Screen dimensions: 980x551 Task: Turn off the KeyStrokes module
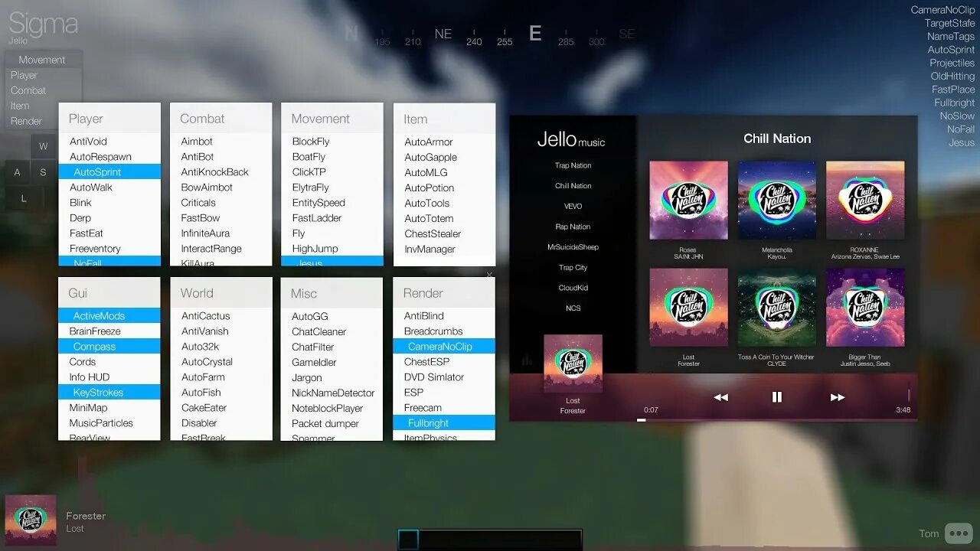coord(109,393)
